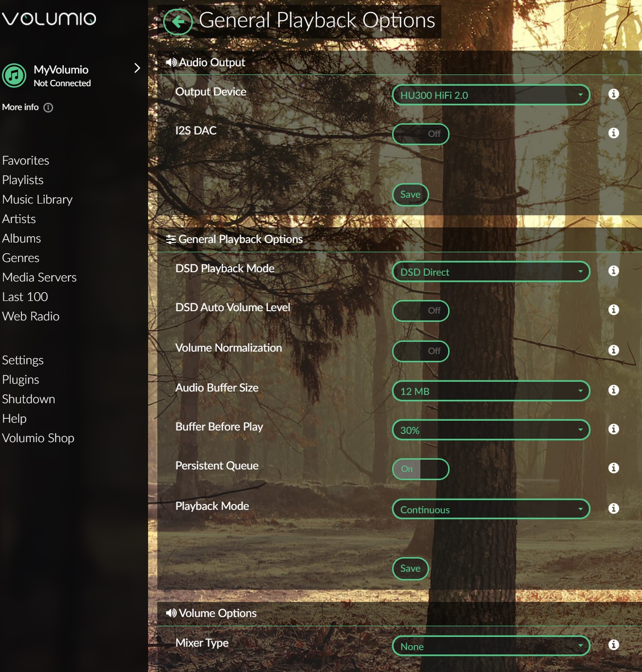Open the Mixer Type dropdown

(491, 646)
